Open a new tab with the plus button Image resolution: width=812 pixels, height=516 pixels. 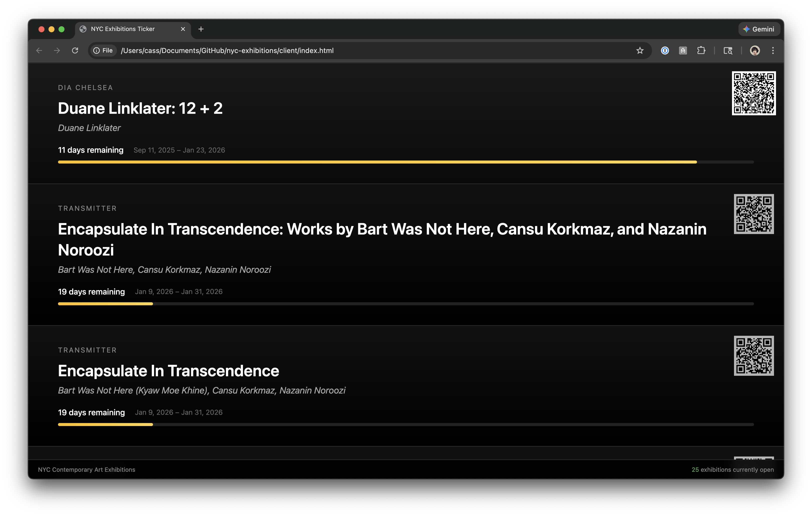[x=201, y=29]
